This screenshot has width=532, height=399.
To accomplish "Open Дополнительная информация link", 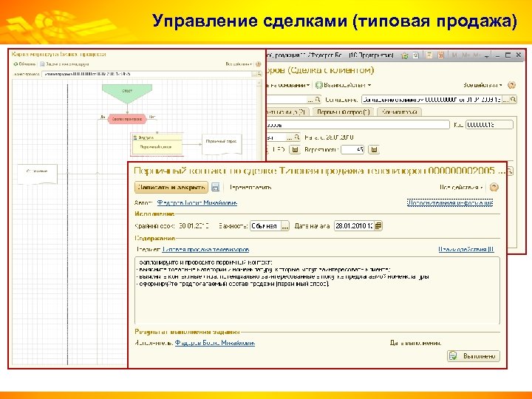I will [449, 203].
